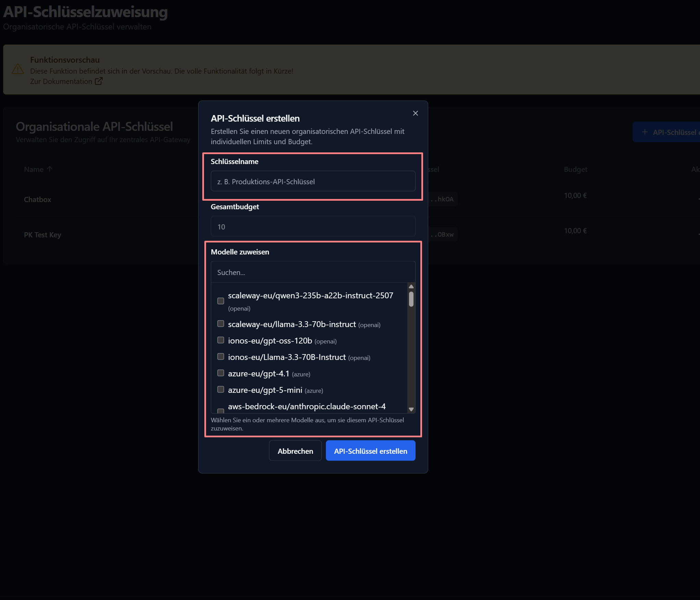700x600 pixels.
Task: Click the Abbrechen button
Action: (x=295, y=450)
